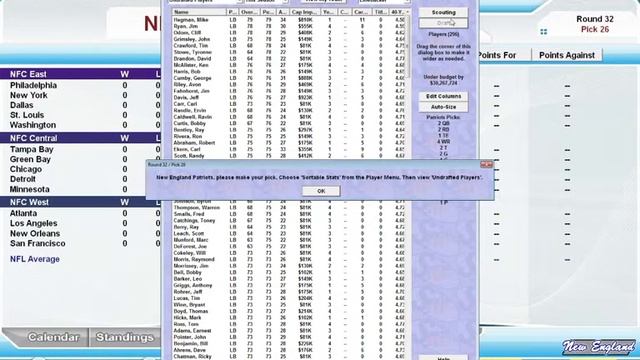Select New Orleans in the standings

(35, 233)
